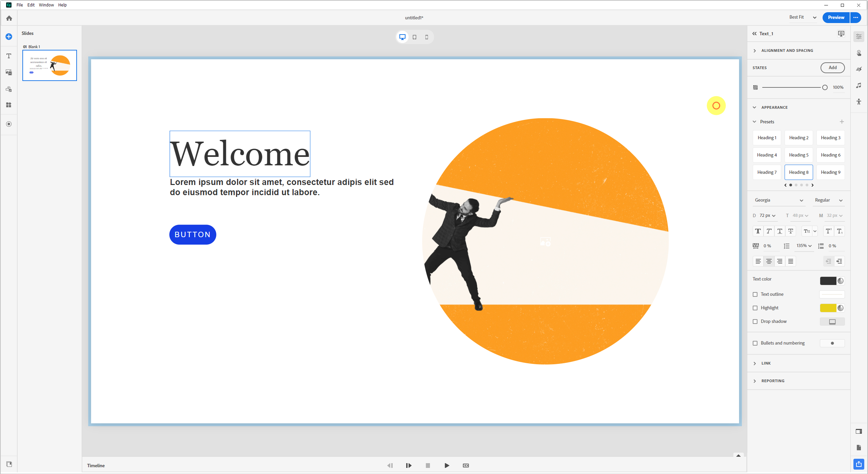Viewport: 868px width, 474px height.
Task: Click the add new slide plus icon
Action: pos(9,37)
